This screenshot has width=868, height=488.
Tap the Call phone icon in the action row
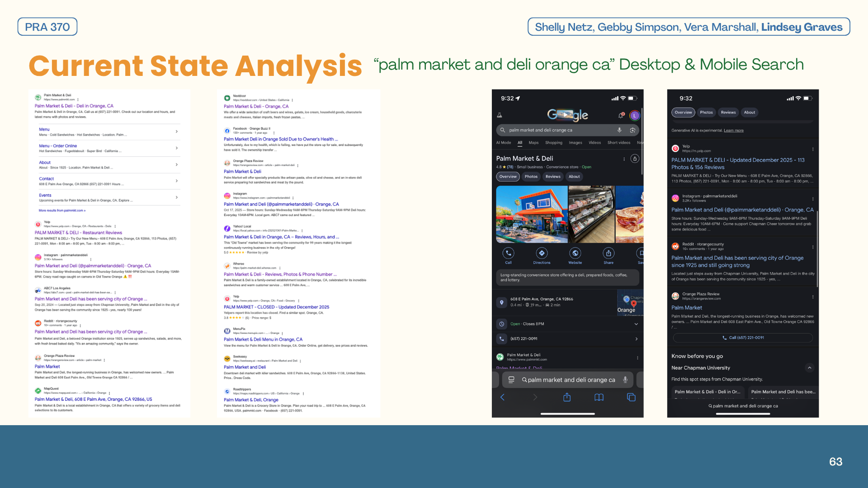509,253
